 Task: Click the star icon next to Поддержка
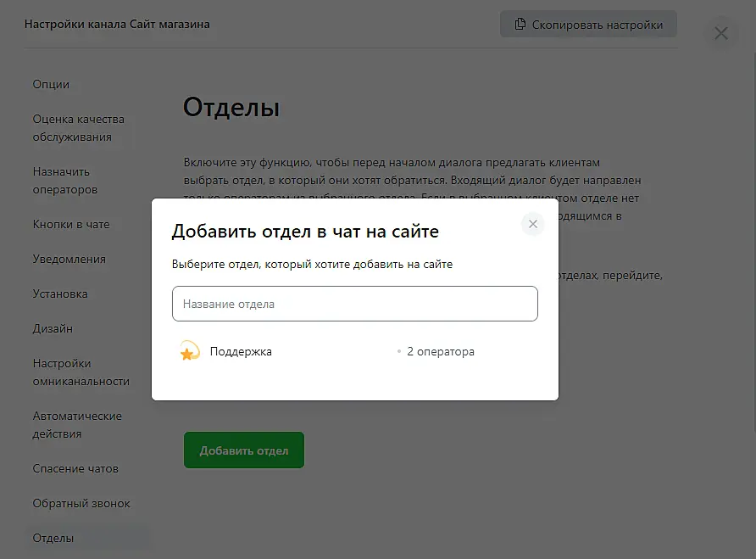pyautogui.click(x=188, y=351)
